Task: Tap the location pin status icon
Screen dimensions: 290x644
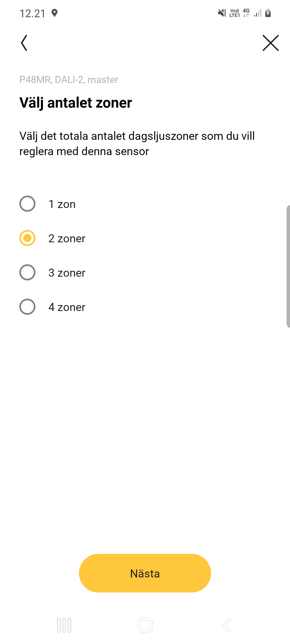Action: pyautogui.click(x=55, y=13)
